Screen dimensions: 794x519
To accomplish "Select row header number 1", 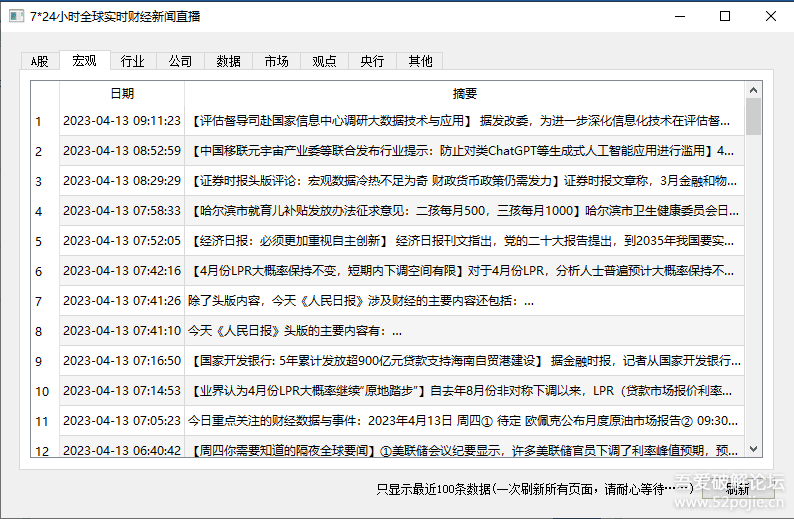I will 45,121.
